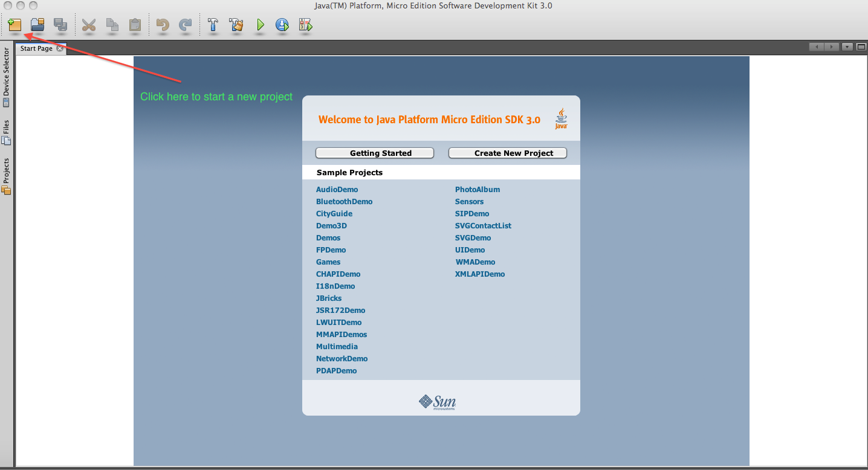The height and width of the screenshot is (470, 868).
Task: Open the Device Selector side tab
Action: [x=6, y=77]
